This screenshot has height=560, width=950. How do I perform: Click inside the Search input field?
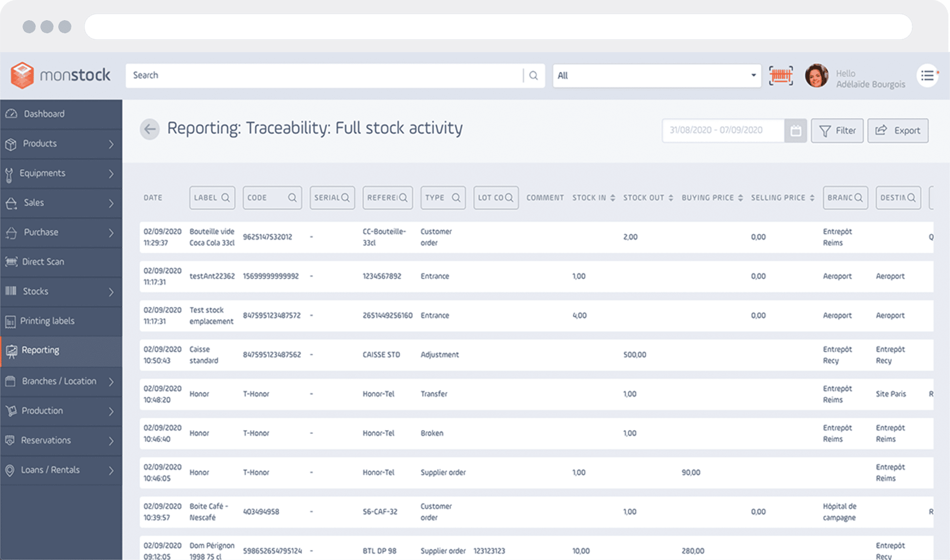(284, 75)
